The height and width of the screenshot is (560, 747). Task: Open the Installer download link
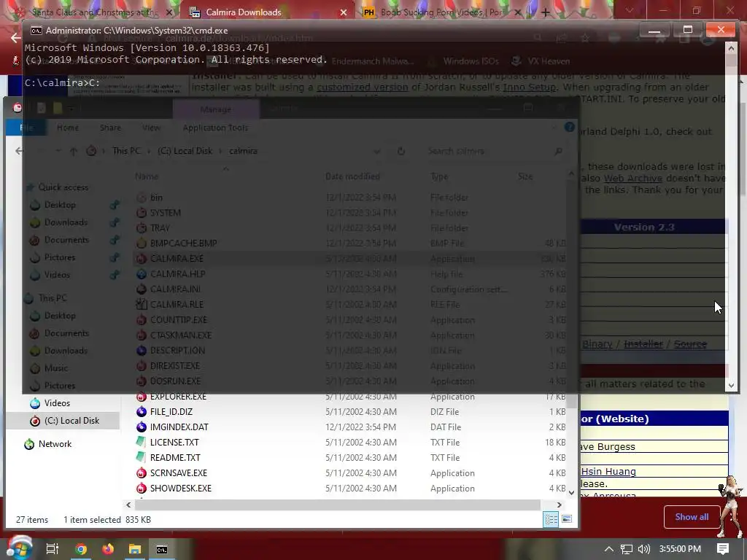point(643,344)
